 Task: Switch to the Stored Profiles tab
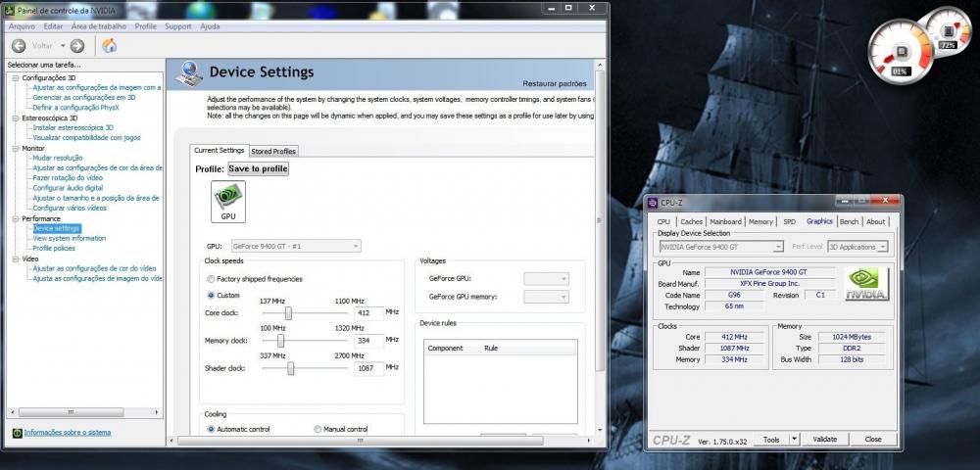tap(273, 151)
